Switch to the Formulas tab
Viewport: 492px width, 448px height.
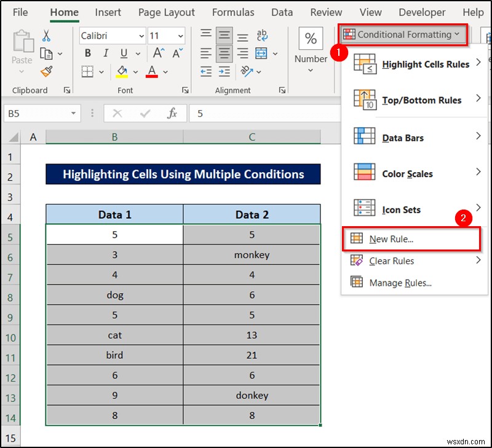[233, 12]
